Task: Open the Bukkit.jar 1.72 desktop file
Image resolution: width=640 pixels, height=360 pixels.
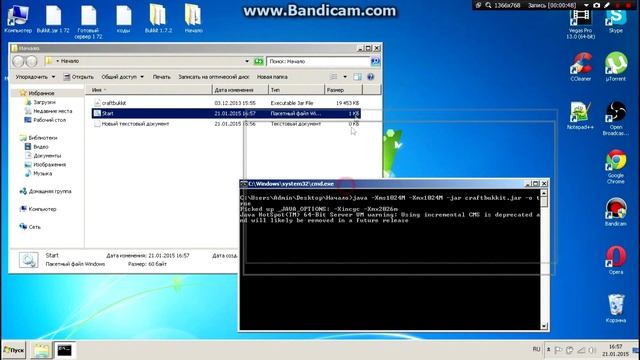Action: [53, 19]
